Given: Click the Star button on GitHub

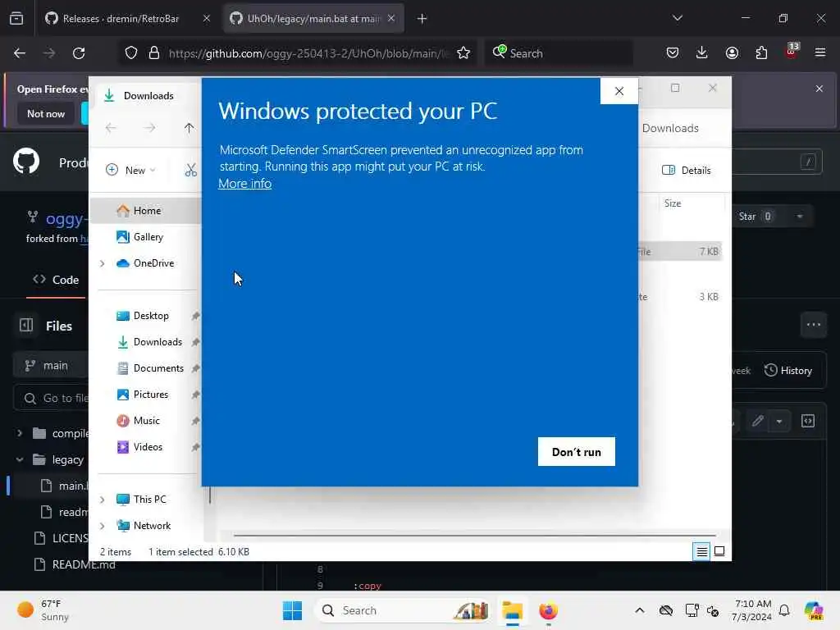Looking at the screenshot, I should click(x=756, y=217).
